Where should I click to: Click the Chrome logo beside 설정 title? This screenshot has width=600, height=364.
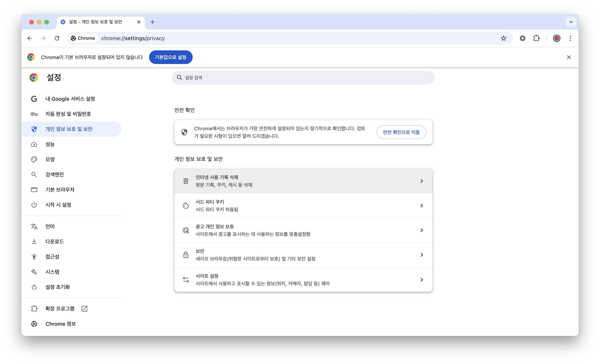pyautogui.click(x=34, y=78)
